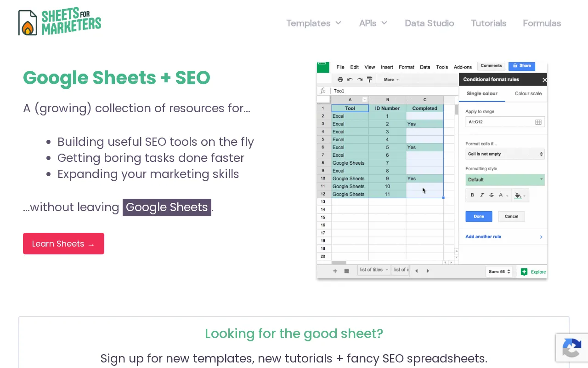Select the ID Number header cell

click(387, 109)
